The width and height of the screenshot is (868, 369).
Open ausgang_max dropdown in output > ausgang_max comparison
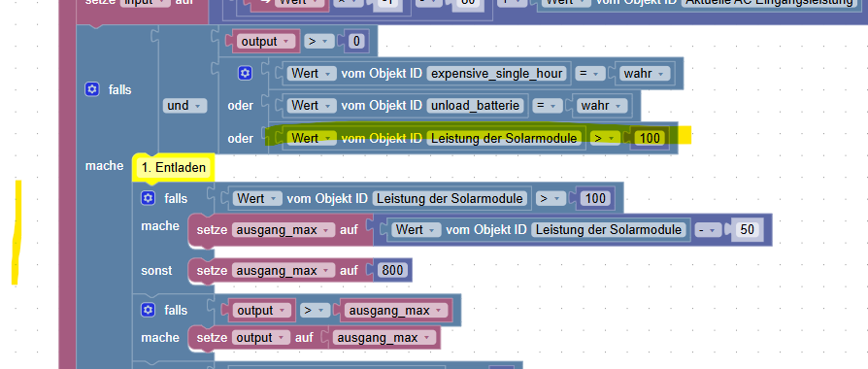(x=395, y=311)
